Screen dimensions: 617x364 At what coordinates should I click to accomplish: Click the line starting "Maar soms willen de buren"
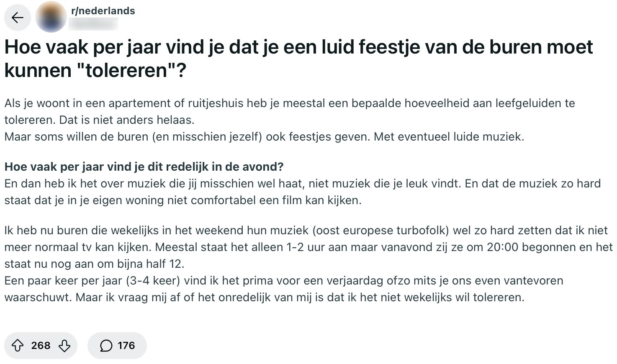pos(264,137)
